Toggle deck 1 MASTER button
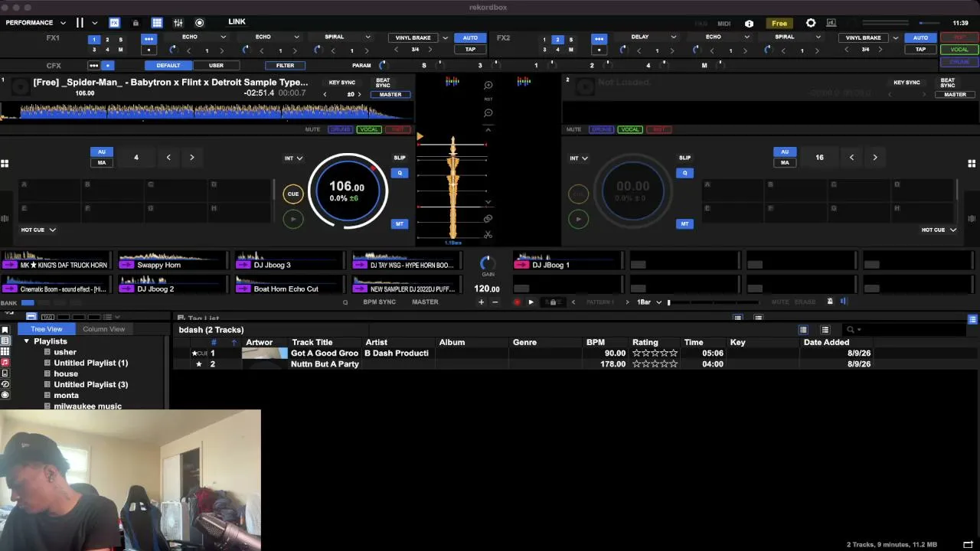This screenshot has width=980, height=551. 390,95
